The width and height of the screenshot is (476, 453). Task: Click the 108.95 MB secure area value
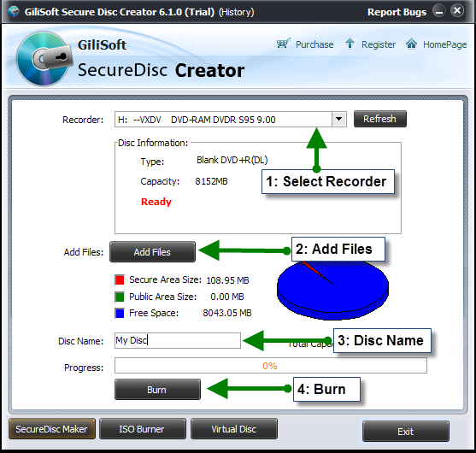click(x=227, y=280)
